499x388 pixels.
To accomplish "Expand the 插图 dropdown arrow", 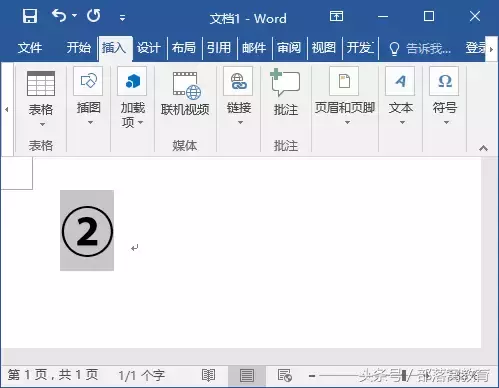I will [x=90, y=122].
